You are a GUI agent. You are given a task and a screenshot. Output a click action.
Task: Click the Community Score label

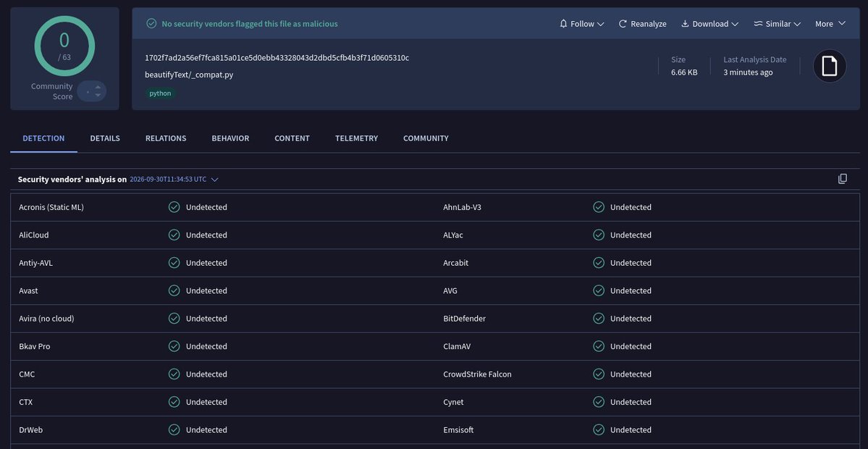coord(51,91)
